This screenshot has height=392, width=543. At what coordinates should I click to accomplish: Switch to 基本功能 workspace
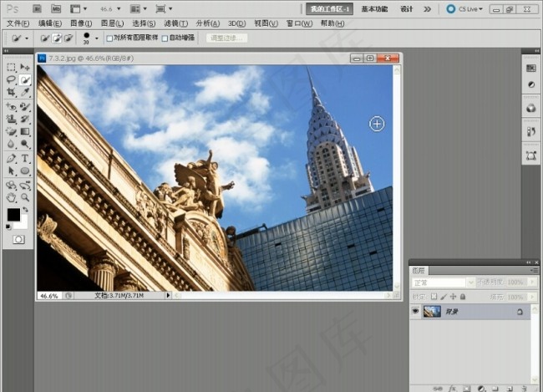(x=374, y=9)
